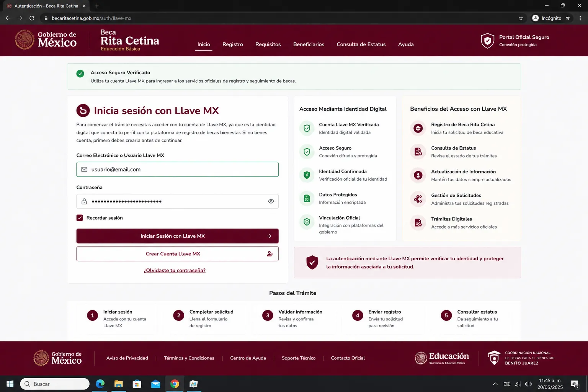This screenshot has width=588, height=392.
Task: Open the Beneficiarios nav item
Action: 309,44
